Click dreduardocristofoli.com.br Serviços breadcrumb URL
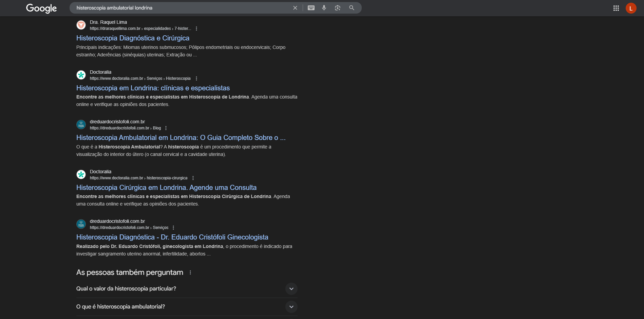Image resolution: width=644 pixels, height=319 pixels. click(129, 228)
